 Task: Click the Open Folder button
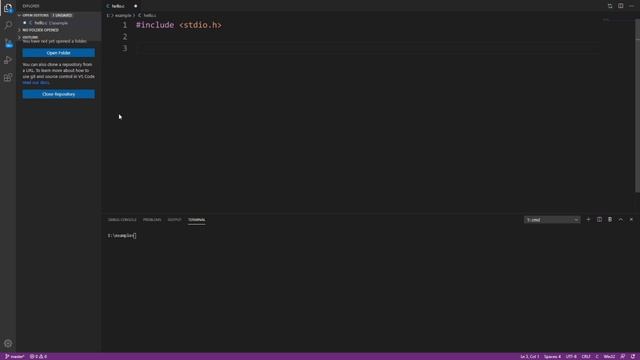point(59,53)
